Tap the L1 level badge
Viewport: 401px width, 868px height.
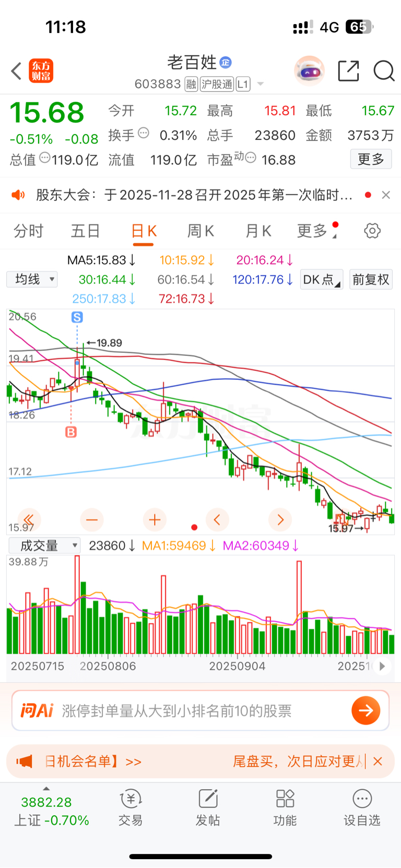[243, 84]
